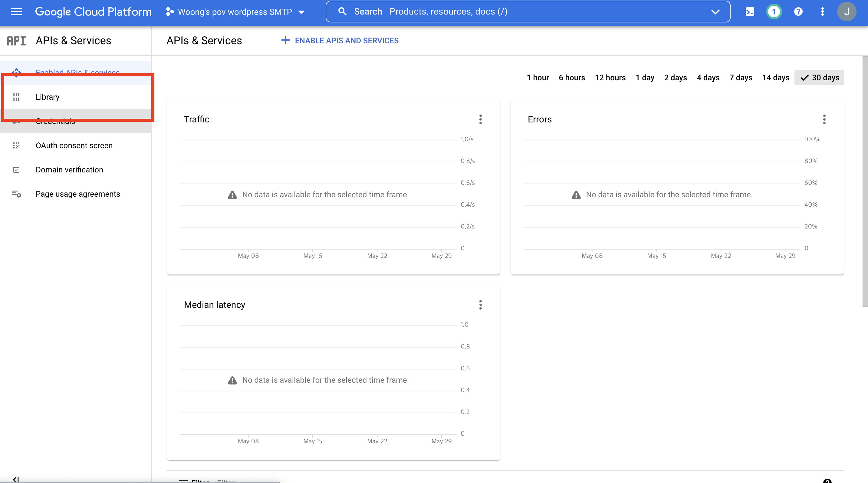This screenshot has width=868, height=483.
Task: Open the Errors chart options menu
Action: click(824, 119)
